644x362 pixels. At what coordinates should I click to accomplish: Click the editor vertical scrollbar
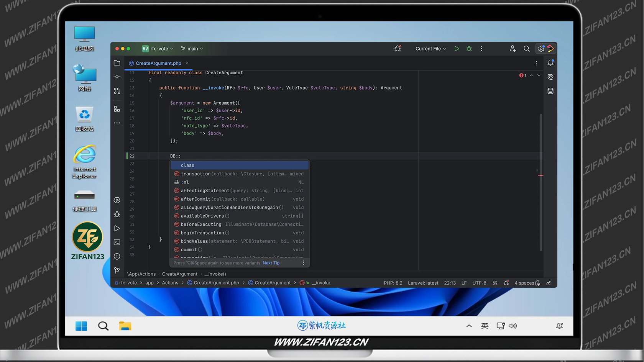click(541, 182)
